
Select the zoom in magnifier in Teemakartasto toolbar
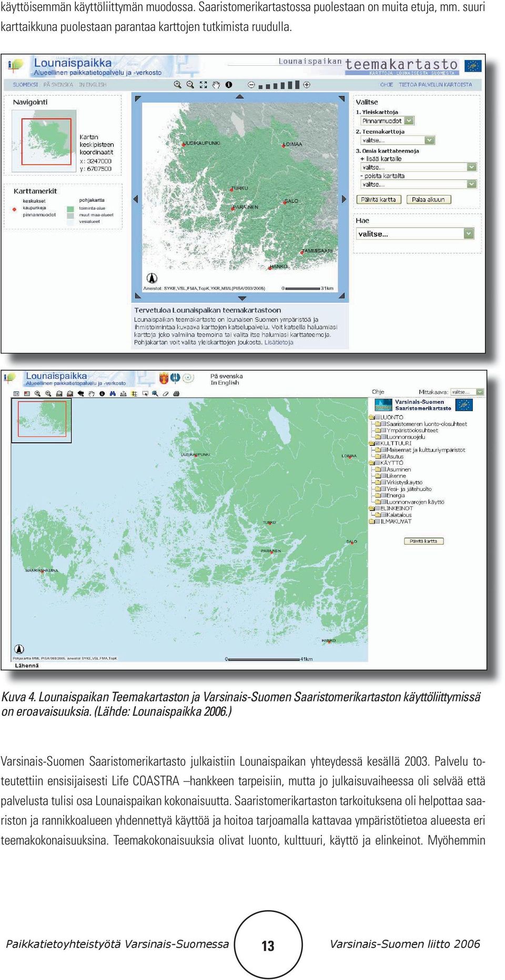178,85
